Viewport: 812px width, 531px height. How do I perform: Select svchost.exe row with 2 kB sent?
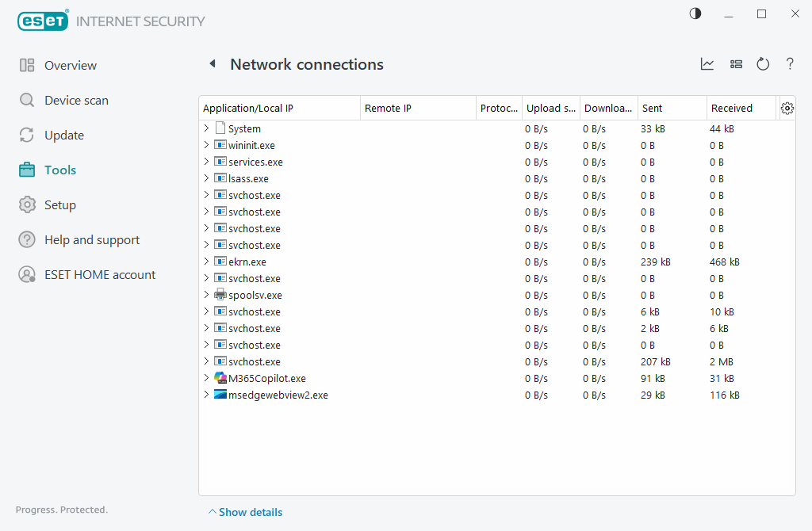coord(255,328)
